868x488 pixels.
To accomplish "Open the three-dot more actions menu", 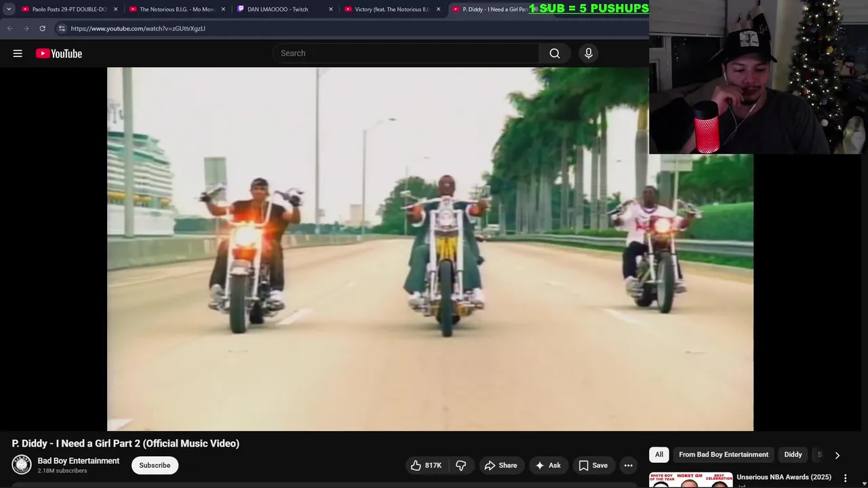I will [629, 466].
